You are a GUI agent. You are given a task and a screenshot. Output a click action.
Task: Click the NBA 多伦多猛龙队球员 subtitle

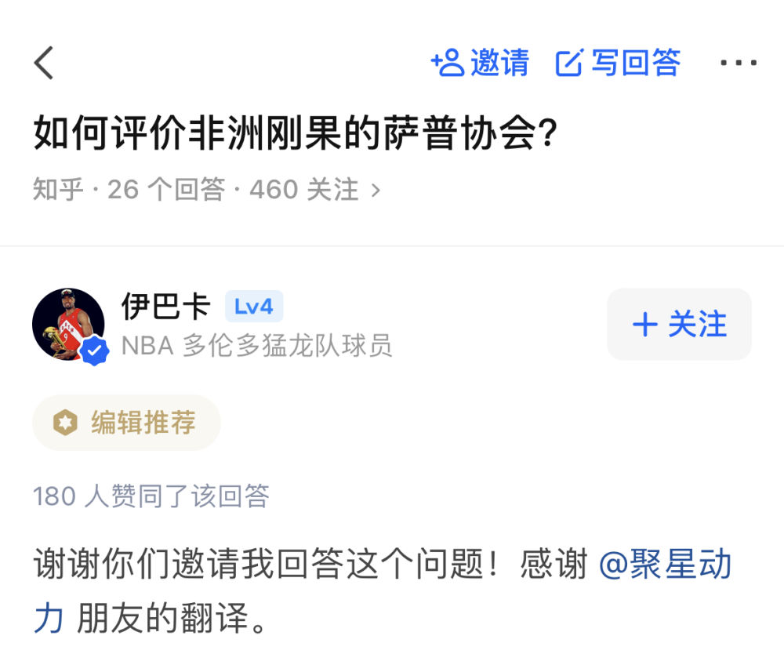tap(256, 345)
